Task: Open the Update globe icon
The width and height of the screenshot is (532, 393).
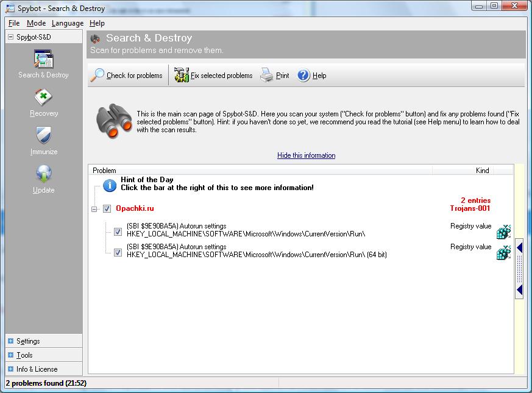Action: [x=44, y=174]
